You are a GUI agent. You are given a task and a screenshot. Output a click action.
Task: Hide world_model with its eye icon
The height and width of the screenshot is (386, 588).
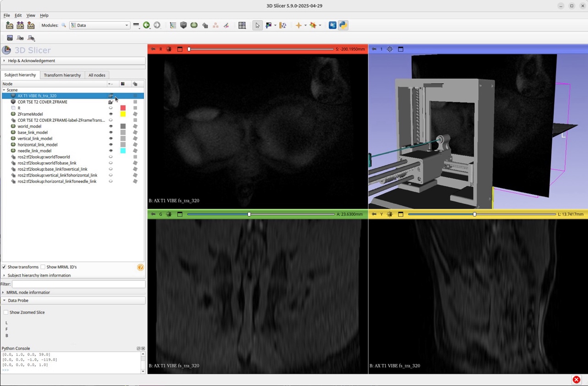click(110, 126)
